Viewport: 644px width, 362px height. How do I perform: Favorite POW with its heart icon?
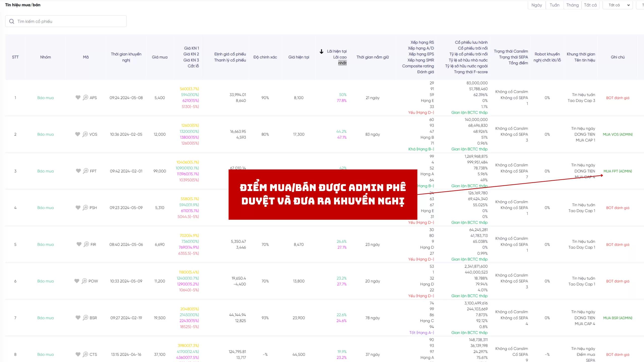[x=77, y=281]
